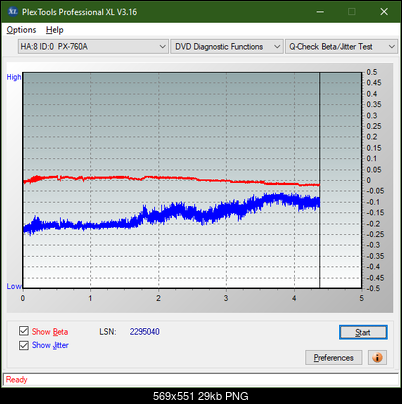
Task: Toggle the Show Jitter checkbox
Action: coord(24,345)
